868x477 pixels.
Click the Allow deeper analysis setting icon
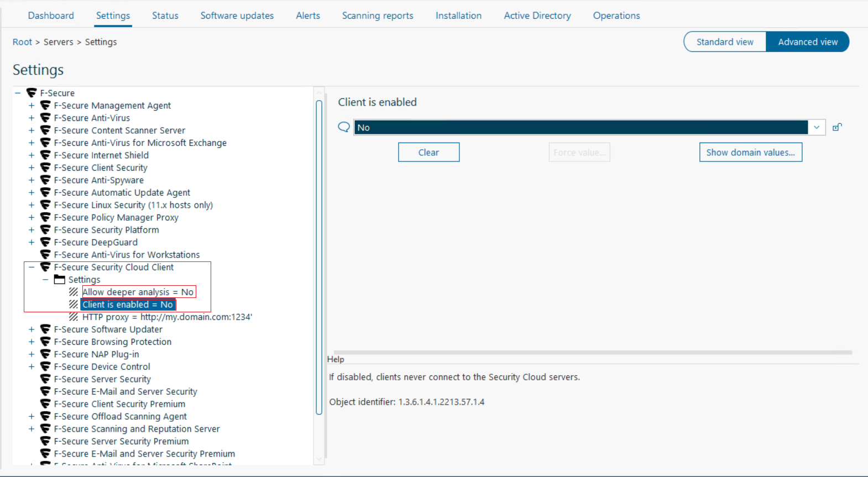tap(74, 292)
